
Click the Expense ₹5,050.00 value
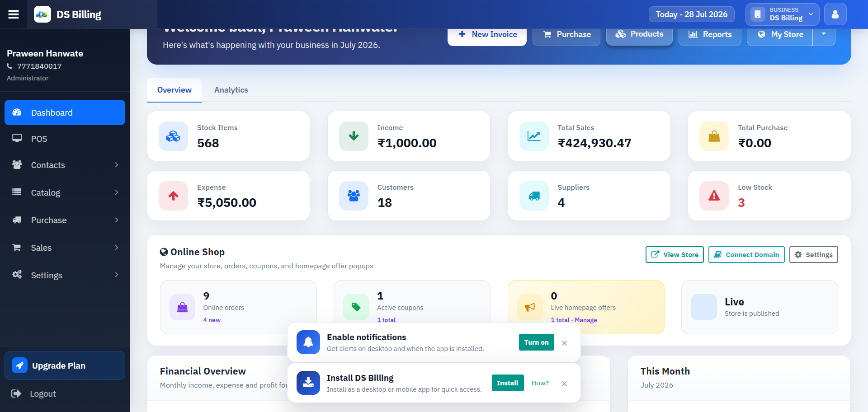click(x=226, y=203)
